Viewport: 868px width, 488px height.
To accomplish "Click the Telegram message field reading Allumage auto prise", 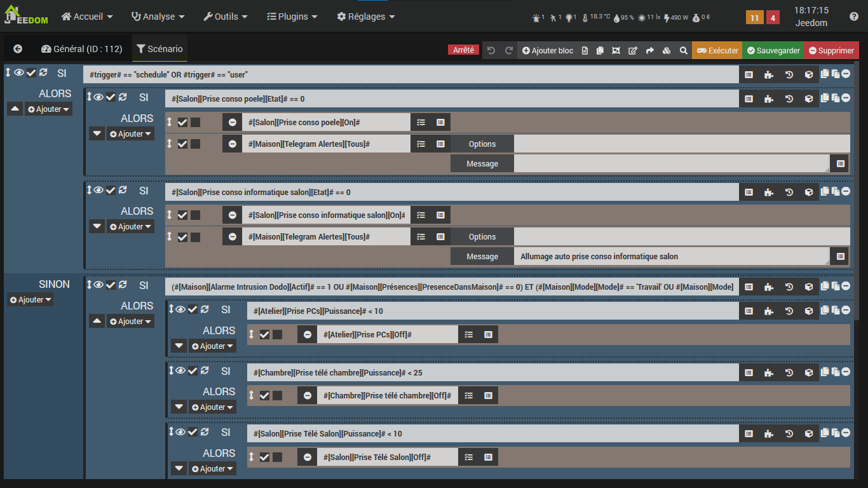I will (670, 257).
